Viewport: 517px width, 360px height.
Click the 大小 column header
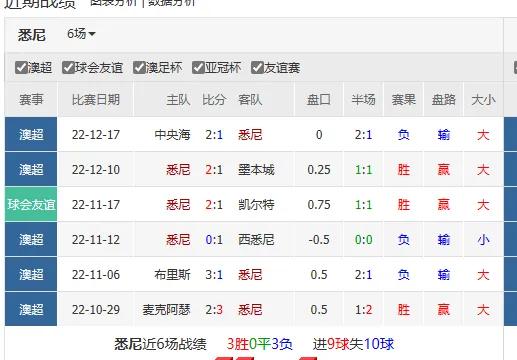tap(483, 100)
